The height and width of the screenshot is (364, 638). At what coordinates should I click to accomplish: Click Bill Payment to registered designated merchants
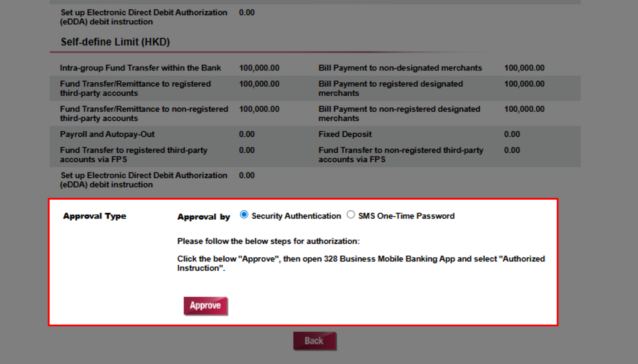tap(390, 88)
